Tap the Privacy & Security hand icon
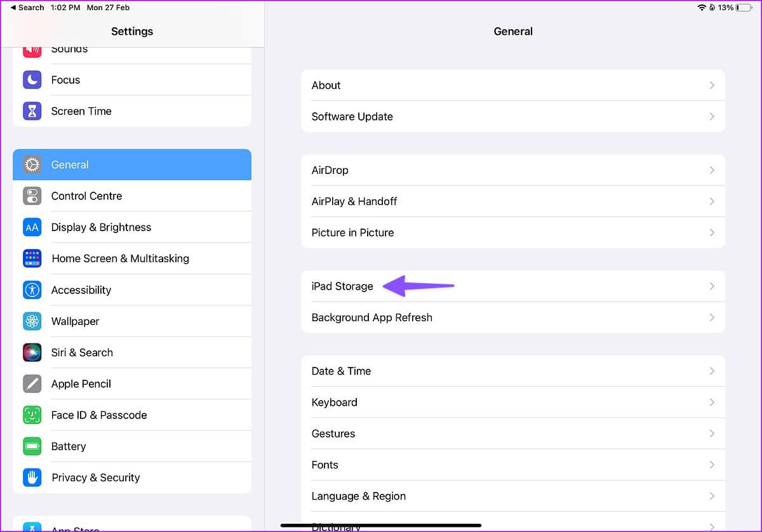The width and height of the screenshot is (762, 532). pos(32,477)
